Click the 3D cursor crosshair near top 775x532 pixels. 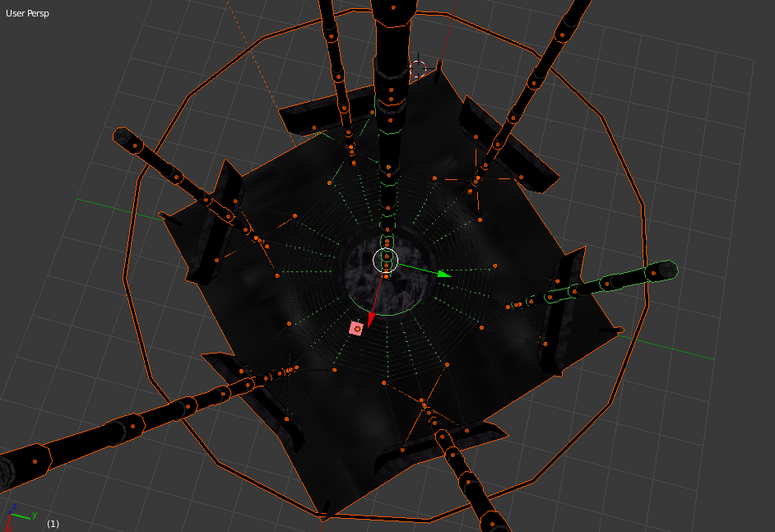tap(418, 68)
